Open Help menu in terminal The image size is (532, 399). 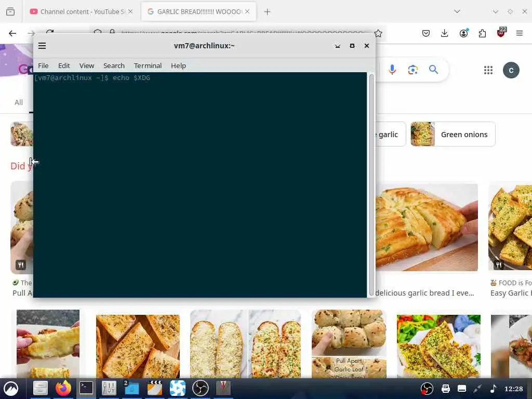pos(178,65)
